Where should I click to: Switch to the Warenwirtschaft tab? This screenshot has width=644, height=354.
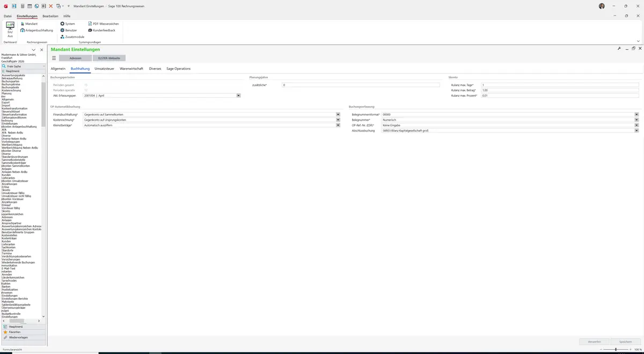(131, 69)
